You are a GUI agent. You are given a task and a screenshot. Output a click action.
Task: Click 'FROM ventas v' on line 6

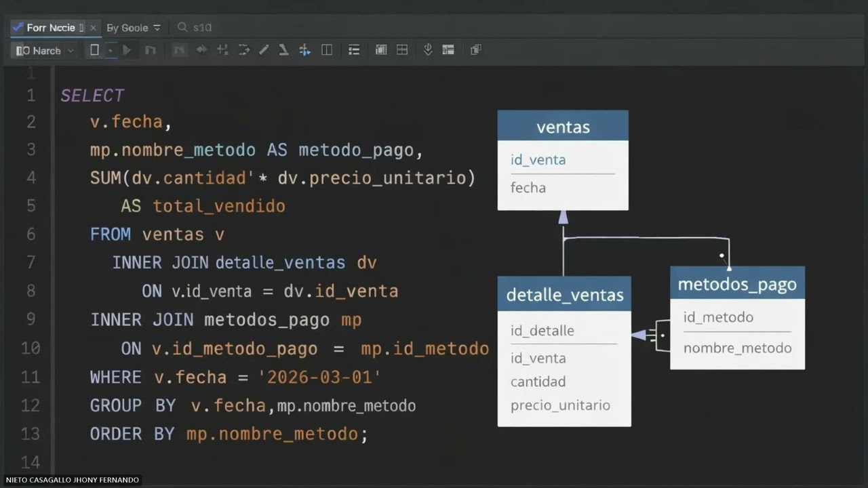(157, 235)
